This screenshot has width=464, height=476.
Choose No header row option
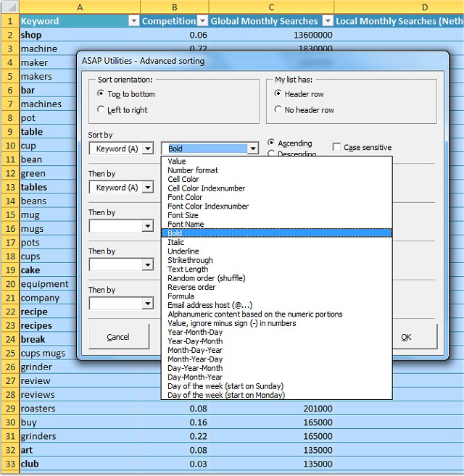click(x=278, y=109)
